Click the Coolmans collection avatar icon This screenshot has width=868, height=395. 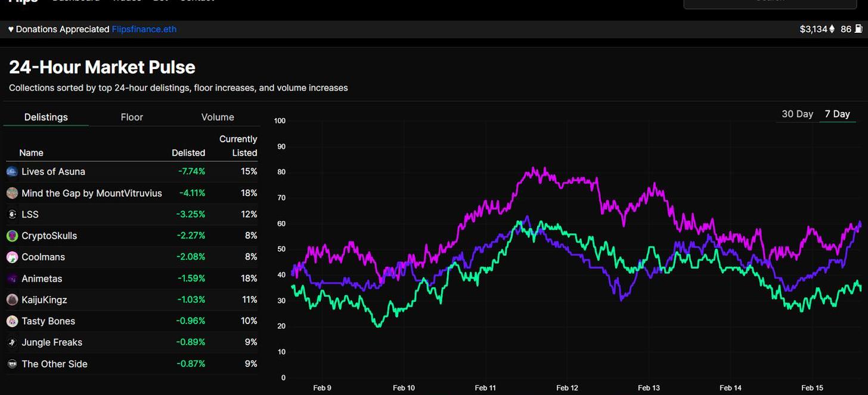[12, 257]
